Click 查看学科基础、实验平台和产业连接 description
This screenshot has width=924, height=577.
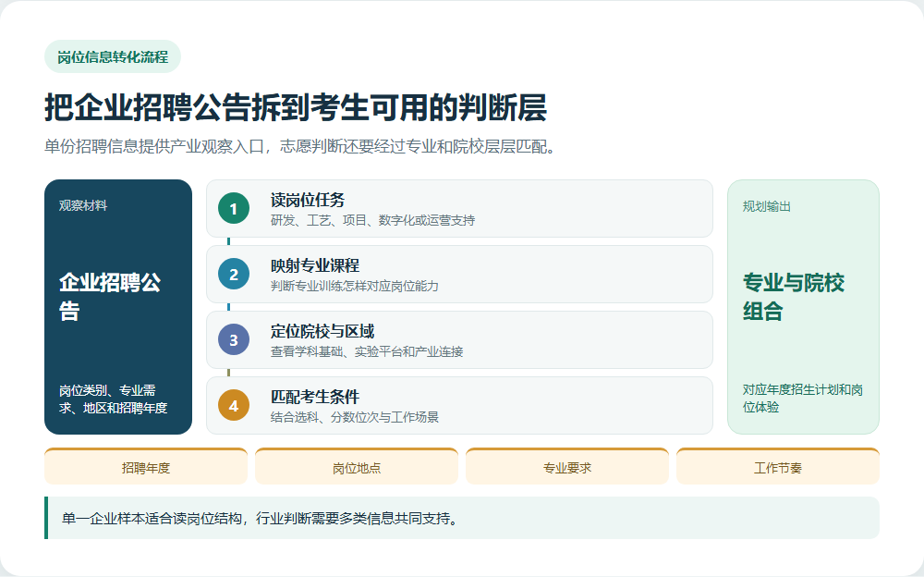(x=367, y=351)
